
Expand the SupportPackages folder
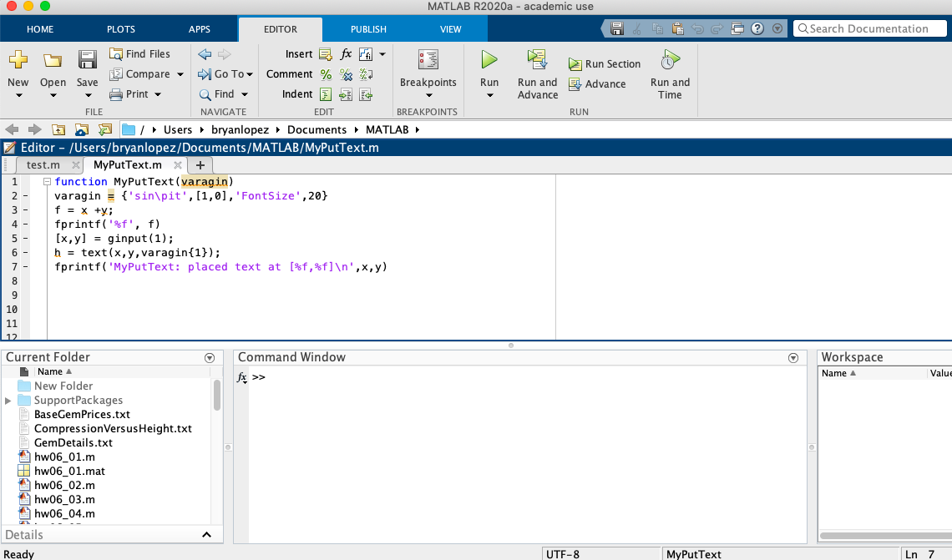click(7, 400)
